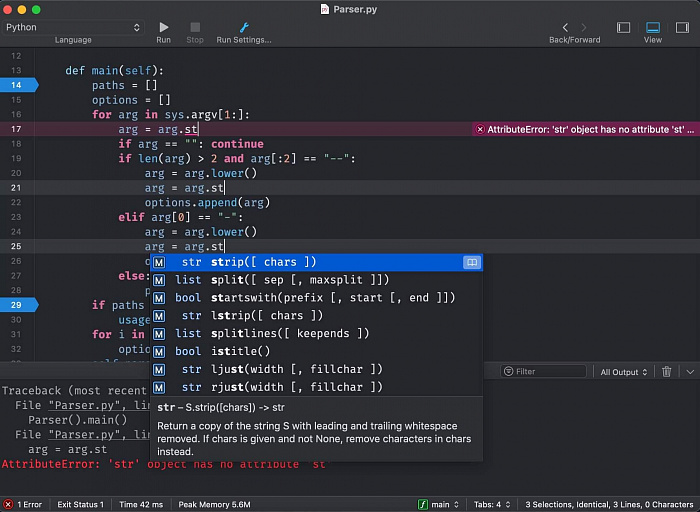Screen dimensions: 700x512
Task: Click the red error icon in status bar
Action: [x=9, y=504]
